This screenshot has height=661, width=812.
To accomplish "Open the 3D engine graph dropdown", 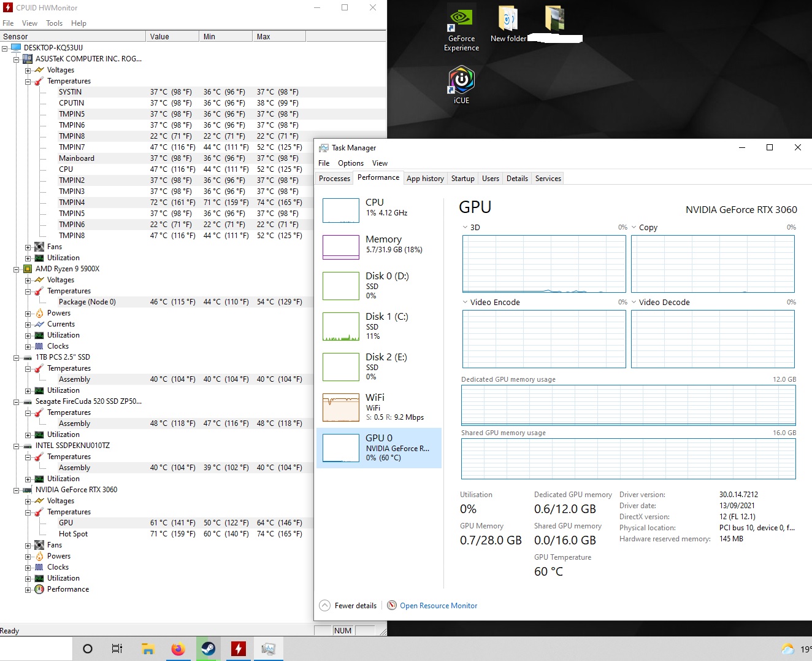I will [x=465, y=227].
